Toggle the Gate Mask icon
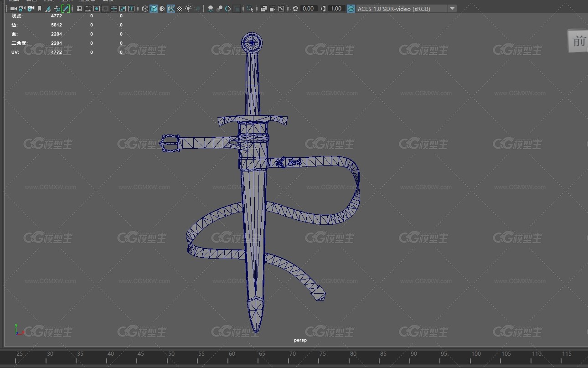588x368 pixels. point(105,9)
